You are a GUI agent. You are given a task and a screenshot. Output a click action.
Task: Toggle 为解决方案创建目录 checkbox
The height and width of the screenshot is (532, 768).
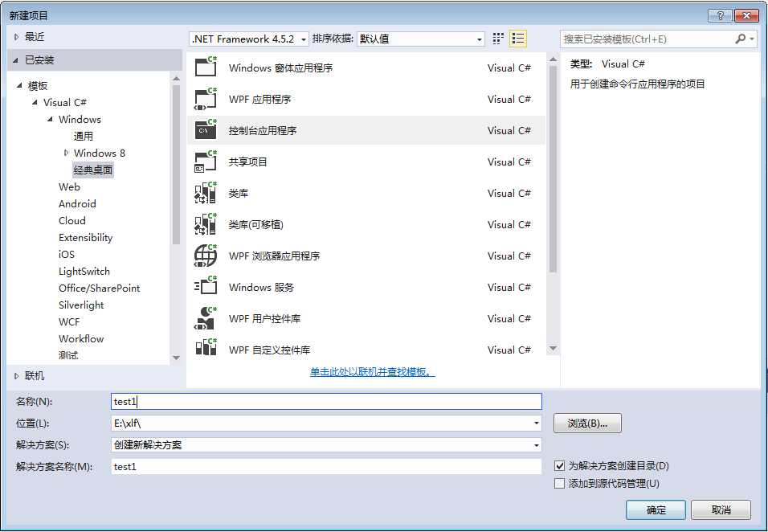coord(559,465)
